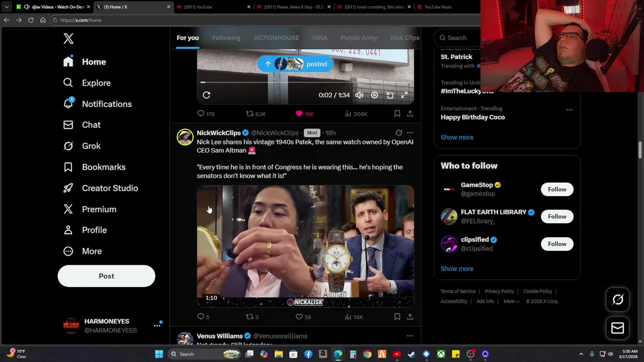This screenshot has width=644, height=362.
Task: Replay the video with the restart icon
Action: tap(206, 95)
